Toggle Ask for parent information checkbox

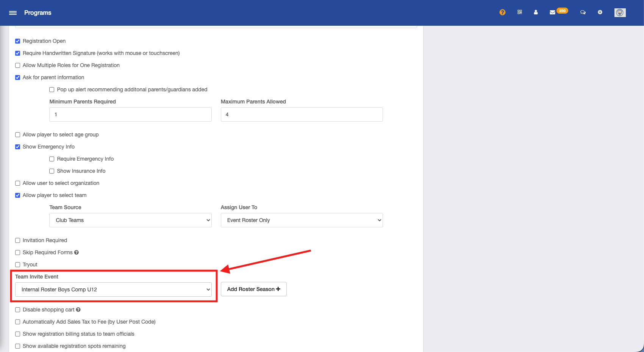click(17, 77)
